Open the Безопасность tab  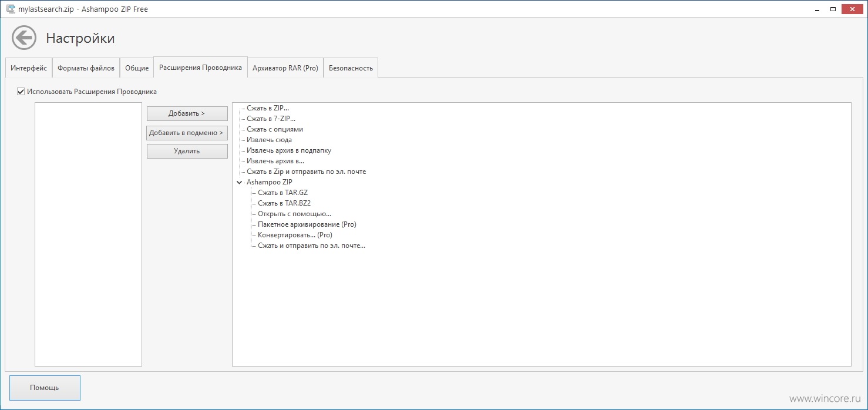[351, 68]
